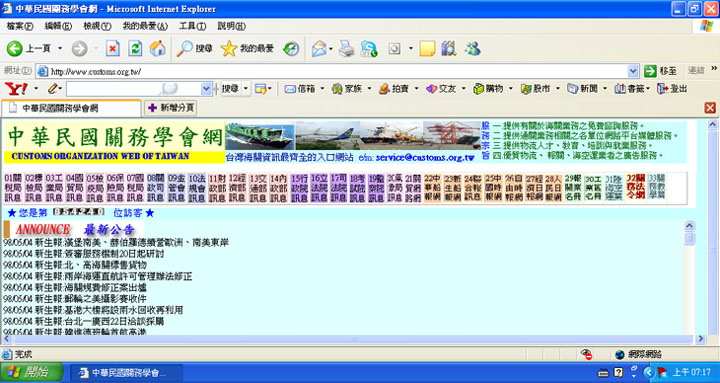Click the announcements pane vertical scrollbar
The height and width of the screenshot is (383, 720).
(x=689, y=277)
